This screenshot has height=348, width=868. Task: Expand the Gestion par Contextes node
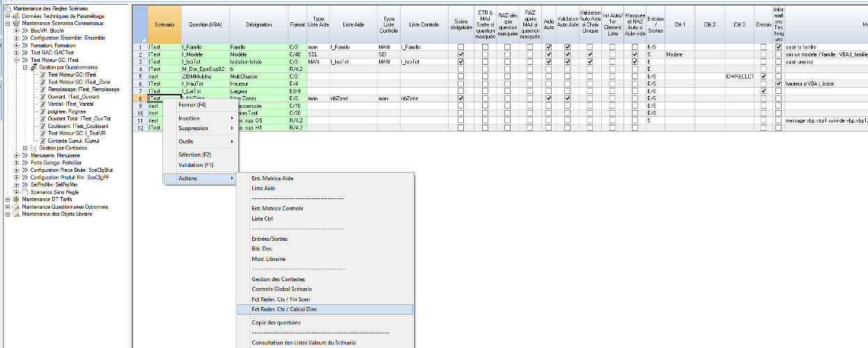pyautogui.click(x=25, y=148)
